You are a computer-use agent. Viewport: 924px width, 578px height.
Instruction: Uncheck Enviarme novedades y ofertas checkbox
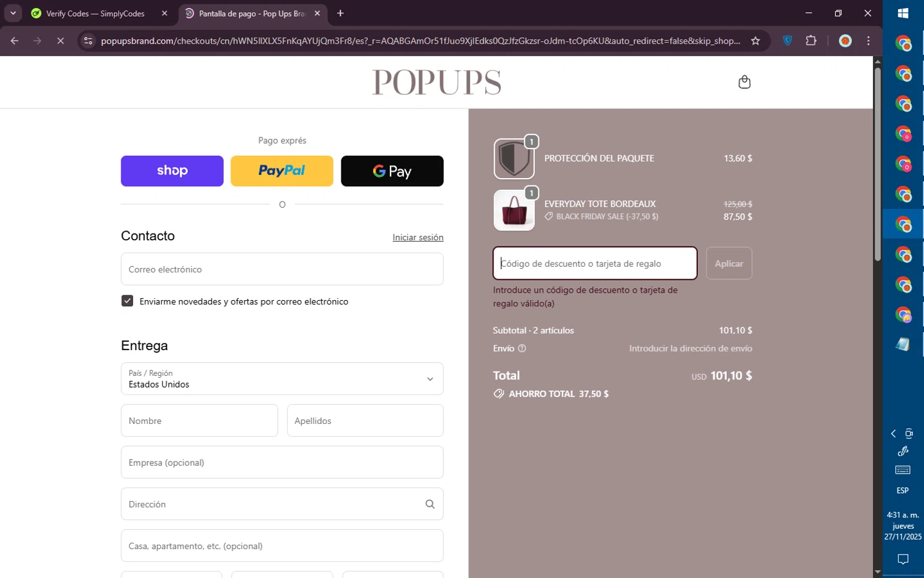pyautogui.click(x=128, y=301)
